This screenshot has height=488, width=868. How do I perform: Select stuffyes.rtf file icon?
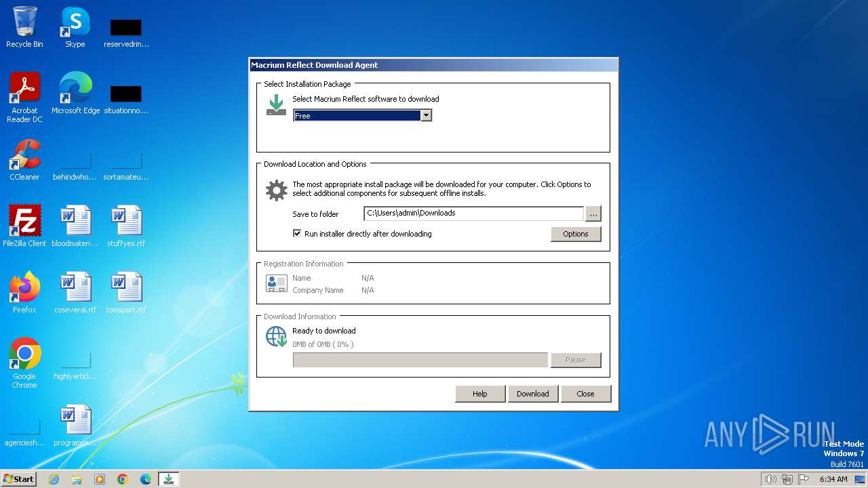click(x=126, y=226)
